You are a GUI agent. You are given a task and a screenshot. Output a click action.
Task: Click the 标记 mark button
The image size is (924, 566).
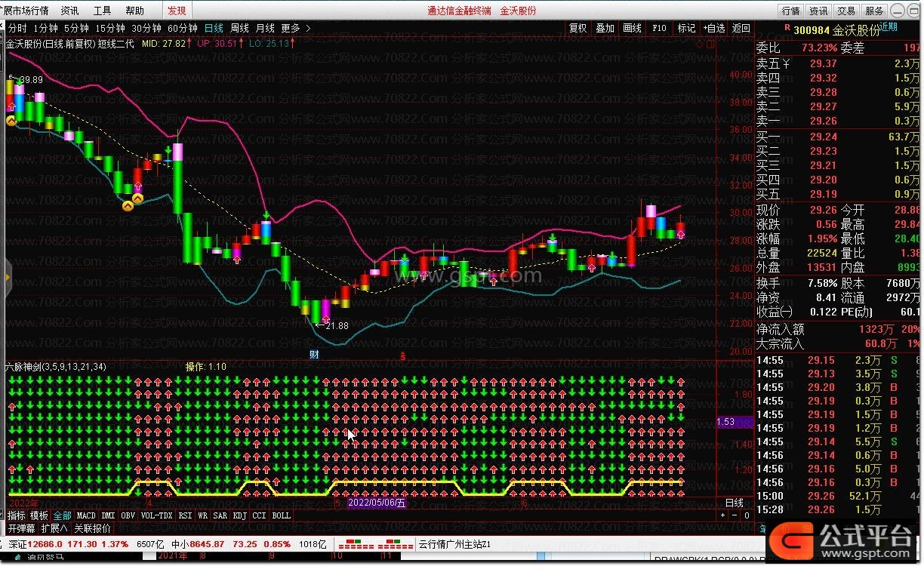(687, 28)
